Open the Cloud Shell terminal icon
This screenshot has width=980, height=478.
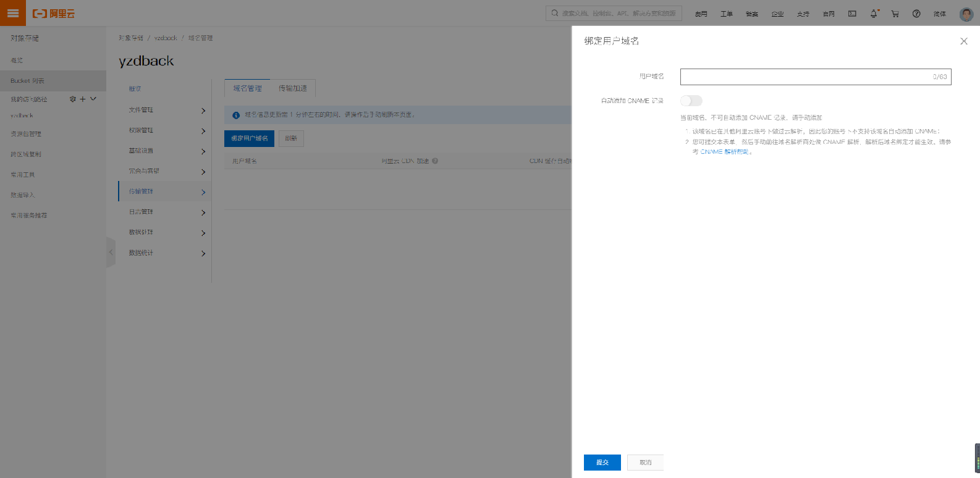click(852, 14)
